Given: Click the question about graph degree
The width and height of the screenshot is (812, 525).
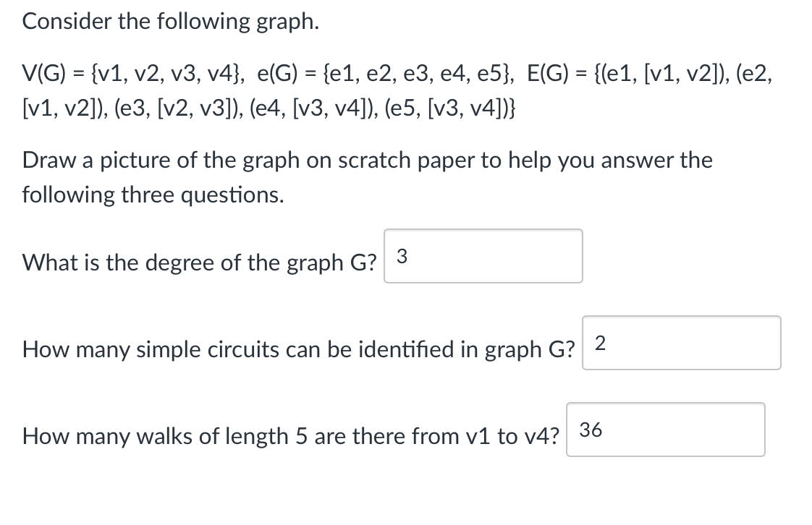Looking at the screenshot, I should (x=199, y=262).
